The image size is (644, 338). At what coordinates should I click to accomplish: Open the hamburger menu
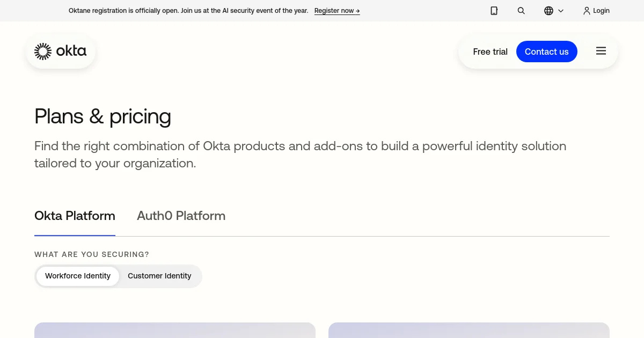click(601, 51)
